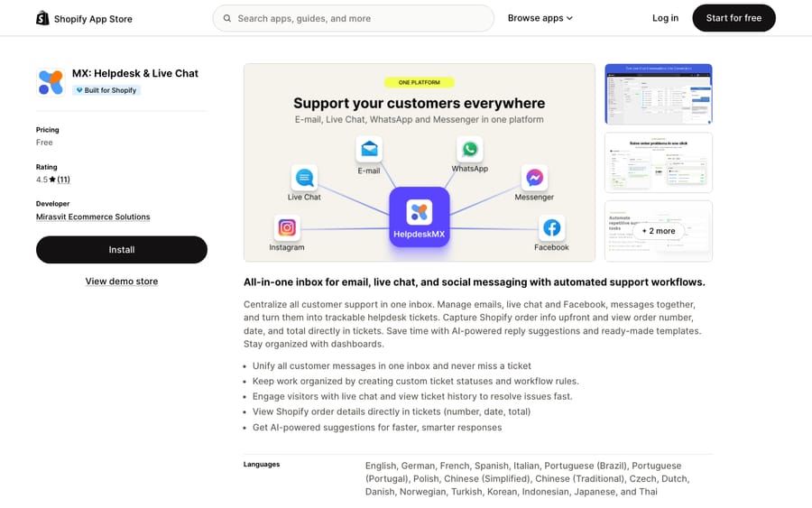The height and width of the screenshot is (508, 812).
Task: Click the Pricing Free text
Action: pos(44,143)
